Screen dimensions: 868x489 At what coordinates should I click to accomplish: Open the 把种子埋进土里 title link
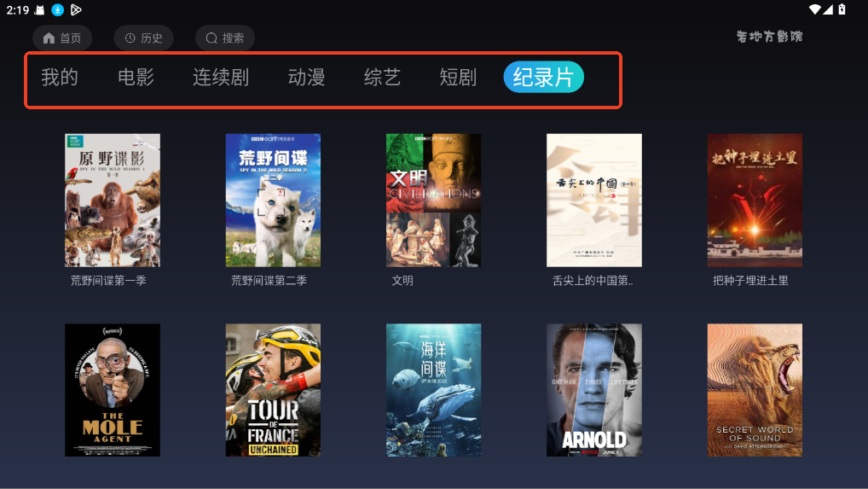coord(750,281)
